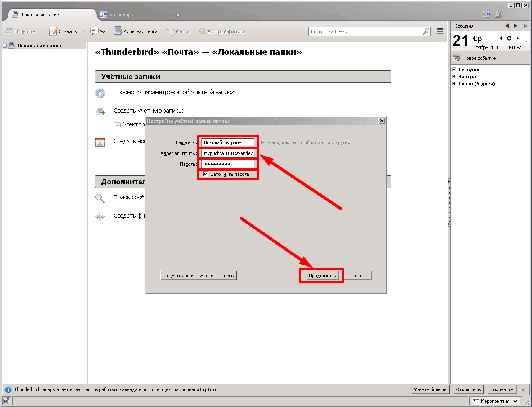This screenshot has width=532, height=407.
Task: Click Отключить in notification bar
Action: coord(468,389)
